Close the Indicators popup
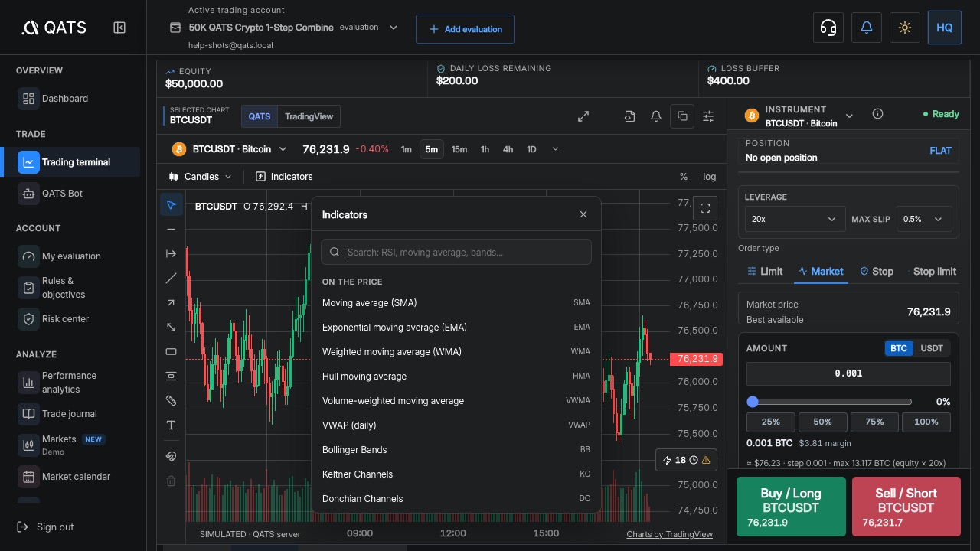This screenshot has width=980, height=551. click(583, 214)
